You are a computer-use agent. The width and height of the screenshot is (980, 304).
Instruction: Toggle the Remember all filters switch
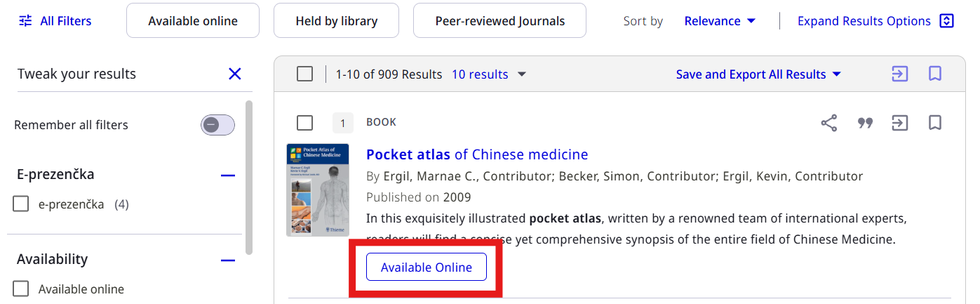coord(217,125)
